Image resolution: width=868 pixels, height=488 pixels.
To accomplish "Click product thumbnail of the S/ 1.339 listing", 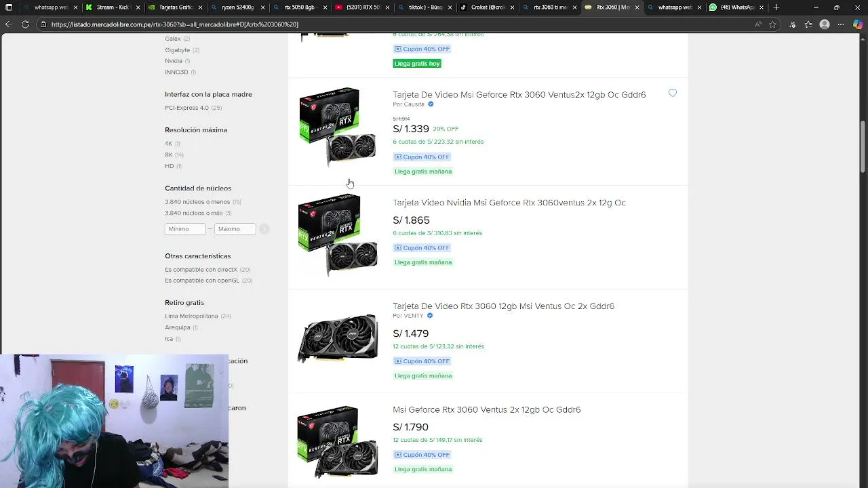I will (x=338, y=127).
